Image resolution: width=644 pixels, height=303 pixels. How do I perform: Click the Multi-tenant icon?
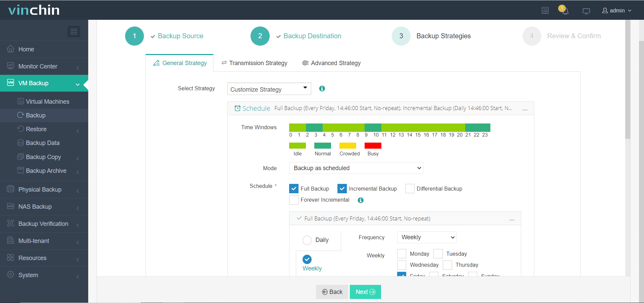tap(11, 241)
